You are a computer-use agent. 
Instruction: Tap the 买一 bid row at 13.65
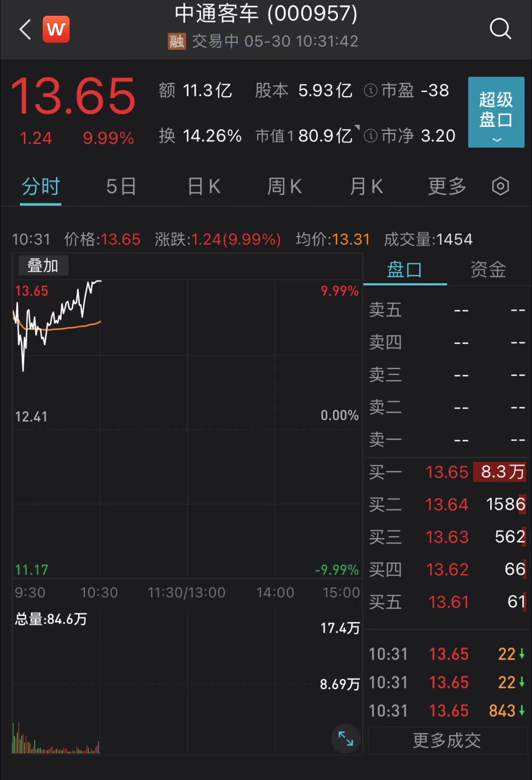pos(447,472)
